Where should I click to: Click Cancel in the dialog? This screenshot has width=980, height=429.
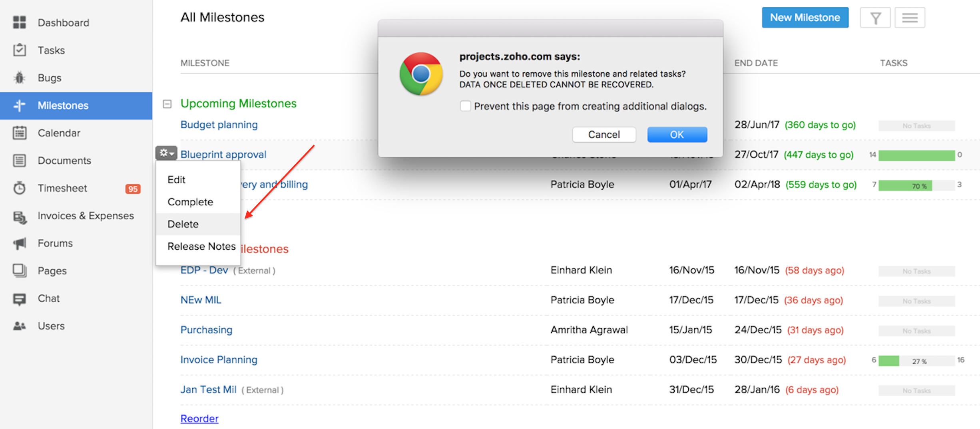click(604, 135)
